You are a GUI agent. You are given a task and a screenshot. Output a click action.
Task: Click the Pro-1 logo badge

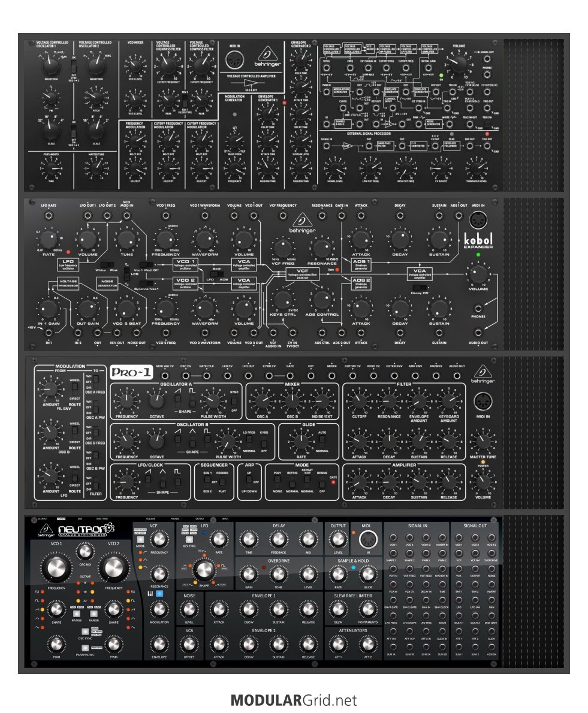(x=131, y=373)
